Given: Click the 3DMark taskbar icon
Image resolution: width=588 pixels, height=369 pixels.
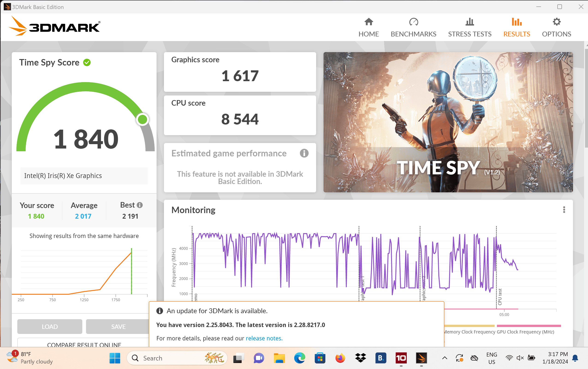Looking at the screenshot, I should click(x=421, y=358).
